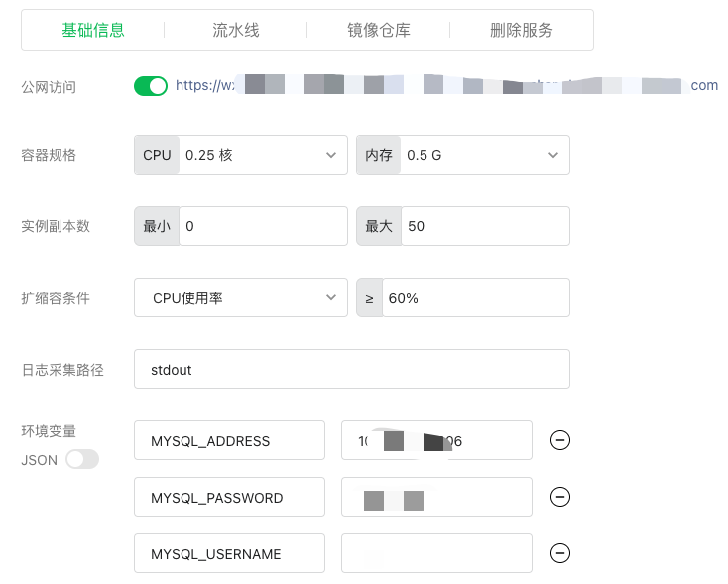Open the 镜像仓库 tab
728x584 pixels.
[379, 30]
